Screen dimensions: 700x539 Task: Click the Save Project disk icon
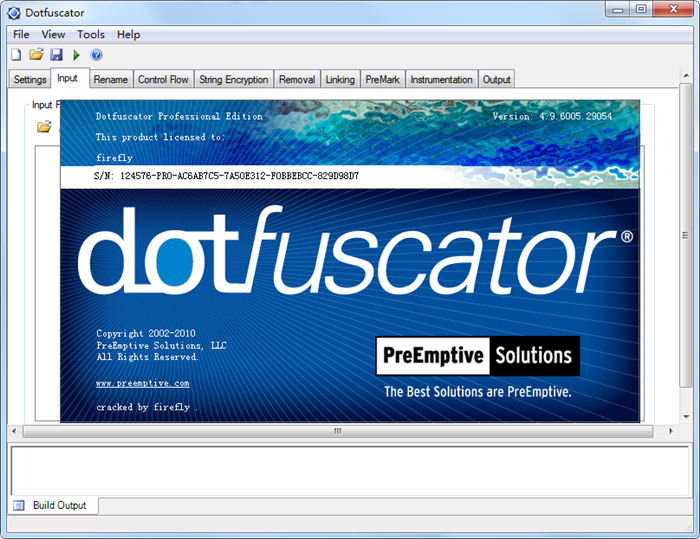[x=56, y=55]
